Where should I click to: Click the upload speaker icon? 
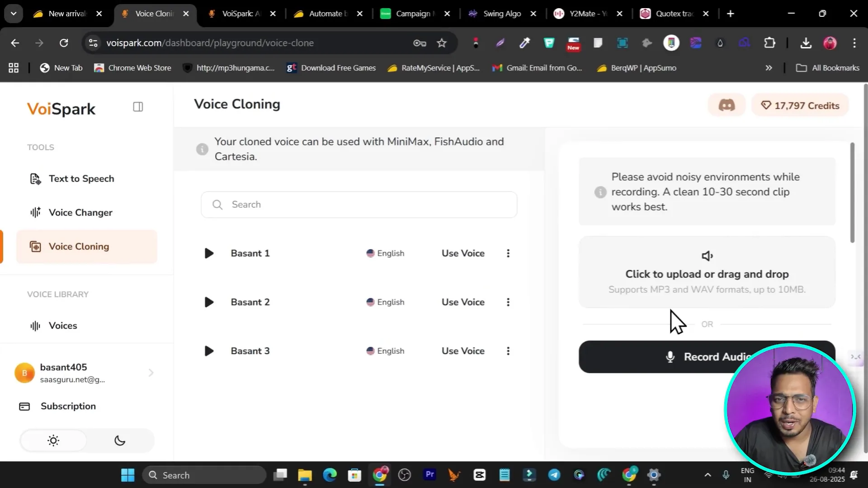point(707,256)
